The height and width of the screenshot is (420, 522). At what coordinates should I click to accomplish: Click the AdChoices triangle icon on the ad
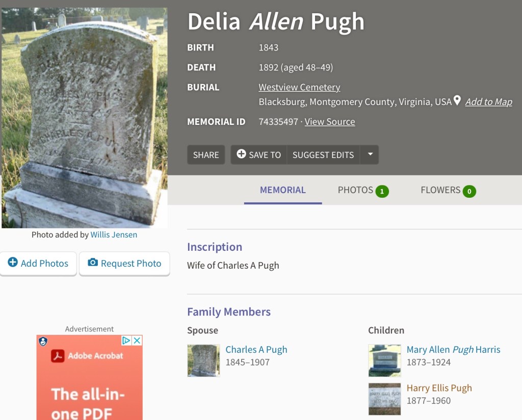pyautogui.click(x=126, y=340)
